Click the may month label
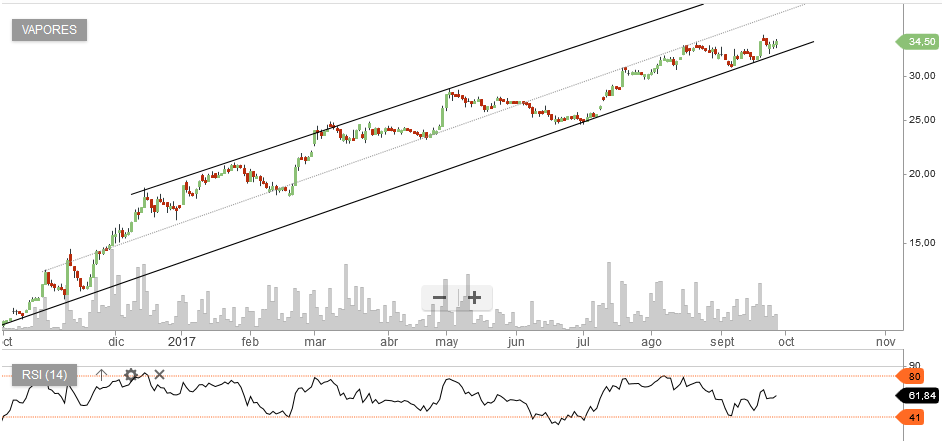The width and height of the screenshot is (942, 441). (x=447, y=342)
